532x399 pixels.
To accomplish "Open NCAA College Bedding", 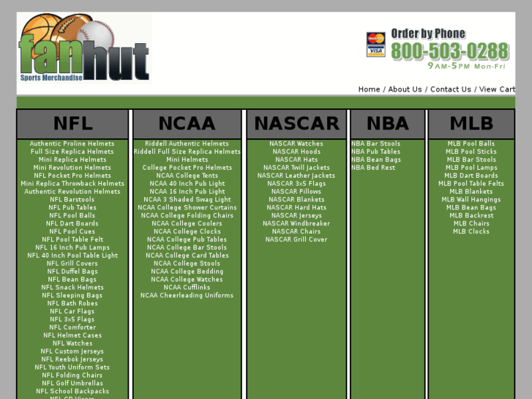I will [187, 272].
